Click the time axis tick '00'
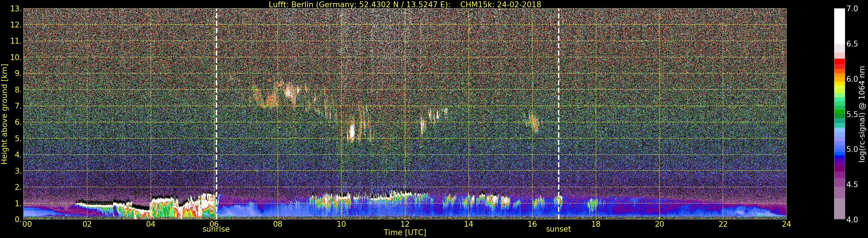Image resolution: width=868 pixels, height=238 pixels. tap(27, 224)
